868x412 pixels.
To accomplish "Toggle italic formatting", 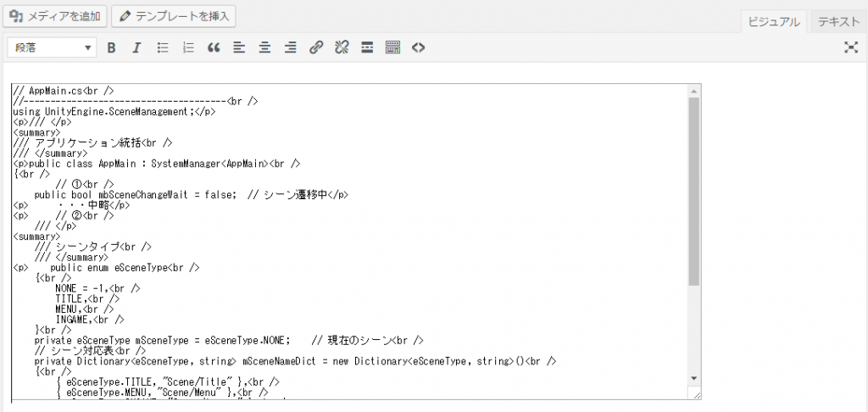I will click(x=136, y=47).
